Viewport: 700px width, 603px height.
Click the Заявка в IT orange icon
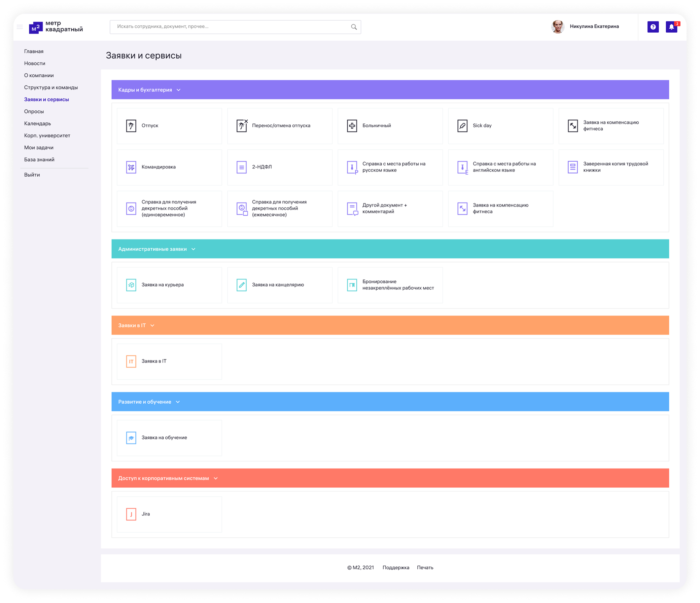[131, 361]
